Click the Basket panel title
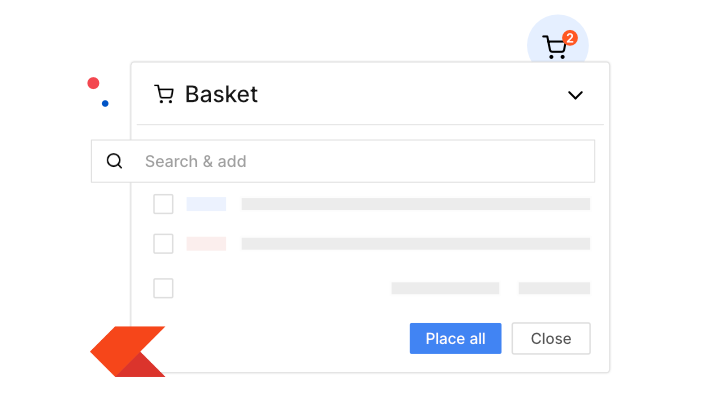Image resolution: width=701 pixels, height=401 pixels. [221, 94]
